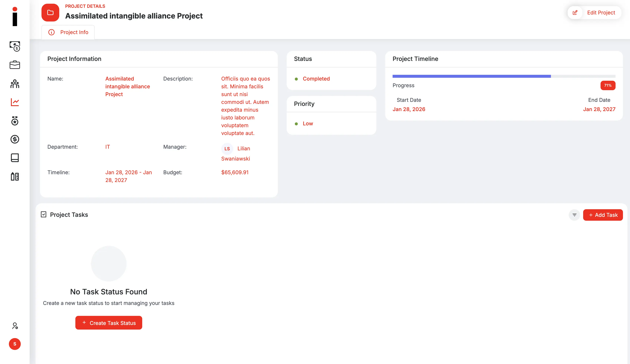Screen dimensions: 630x364
Task: Open the dollar circle icon in sidebar
Action: coord(15,139)
